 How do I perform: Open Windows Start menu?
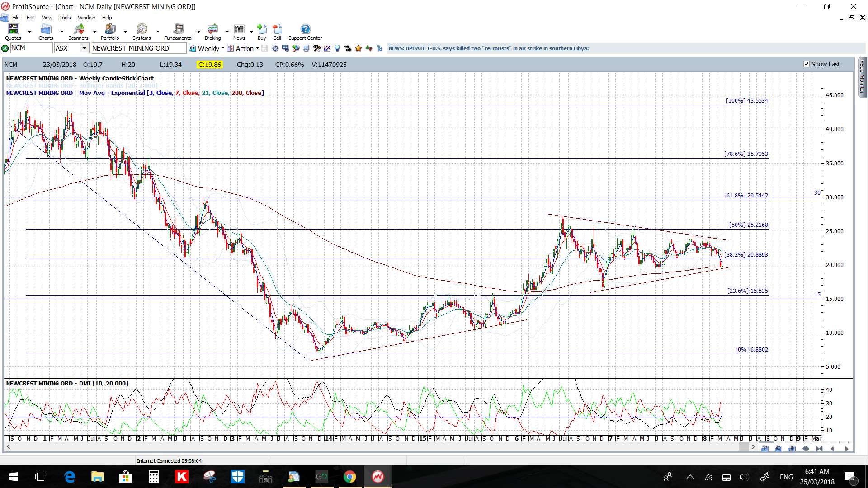point(14,477)
